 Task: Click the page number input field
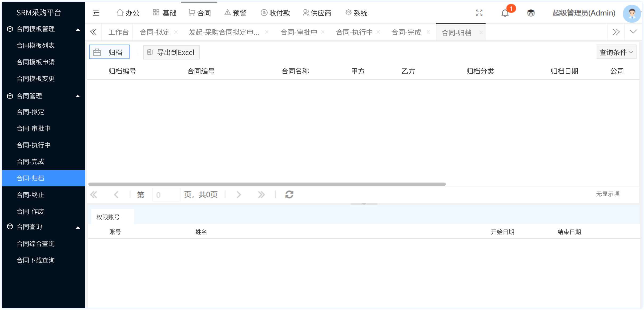(166, 195)
